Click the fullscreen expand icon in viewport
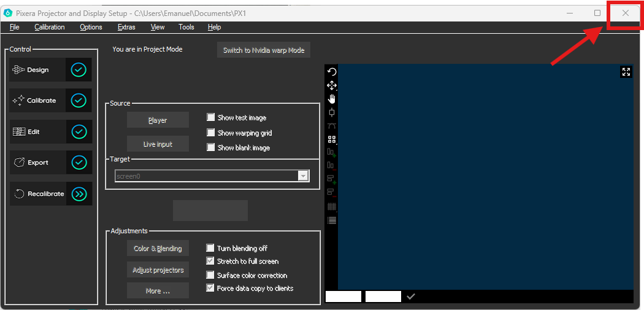This screenshot has width=644, height=310. (x=626, y=72)
